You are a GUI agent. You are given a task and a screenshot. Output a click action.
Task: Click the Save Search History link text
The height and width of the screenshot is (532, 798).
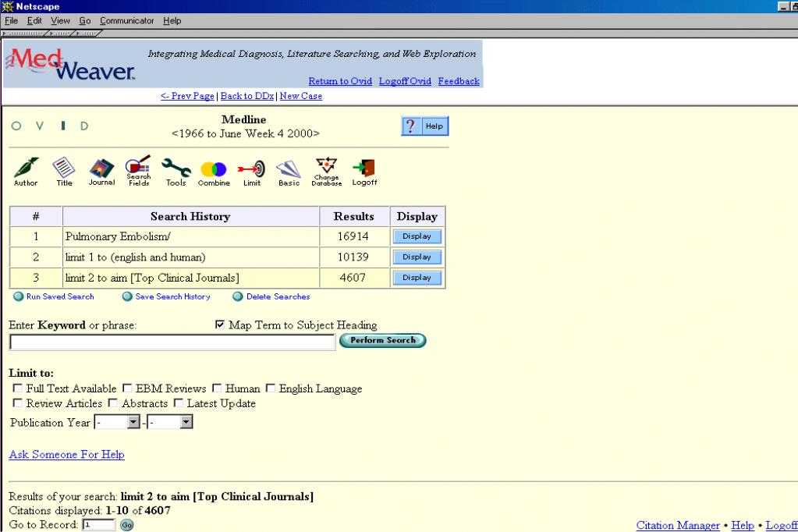click(172, 296)
